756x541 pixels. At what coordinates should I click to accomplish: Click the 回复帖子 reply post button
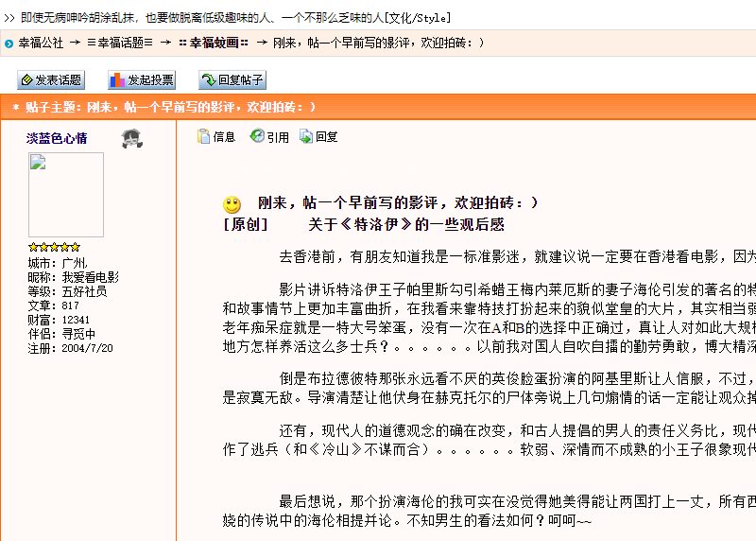coord(232,79)
